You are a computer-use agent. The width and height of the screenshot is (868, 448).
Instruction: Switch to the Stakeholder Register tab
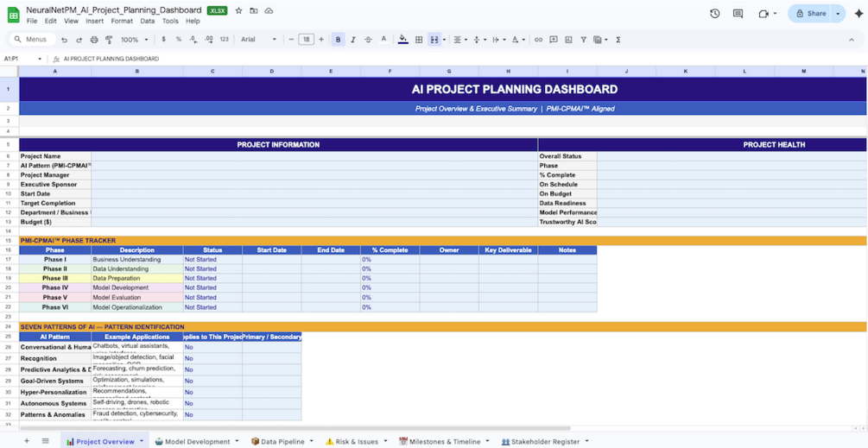tap(545, 441)
